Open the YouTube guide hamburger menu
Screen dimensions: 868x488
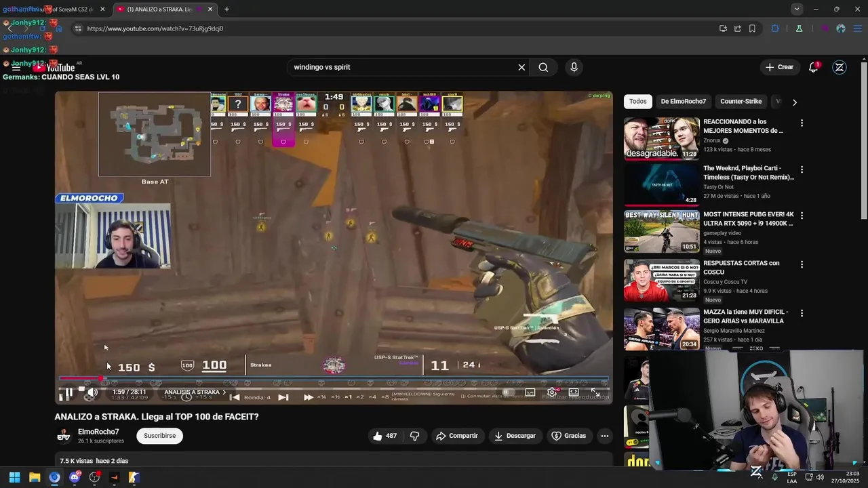(x=16, y=67)
